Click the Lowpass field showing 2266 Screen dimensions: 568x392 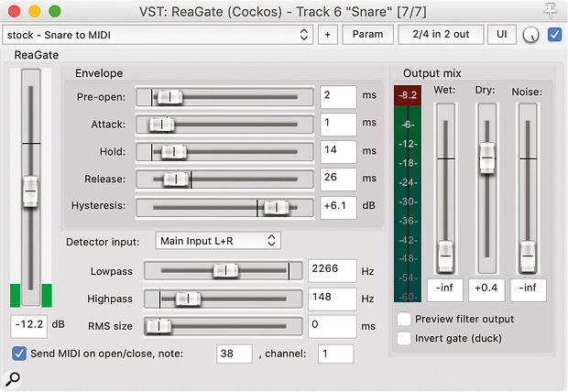pos(333,270)
